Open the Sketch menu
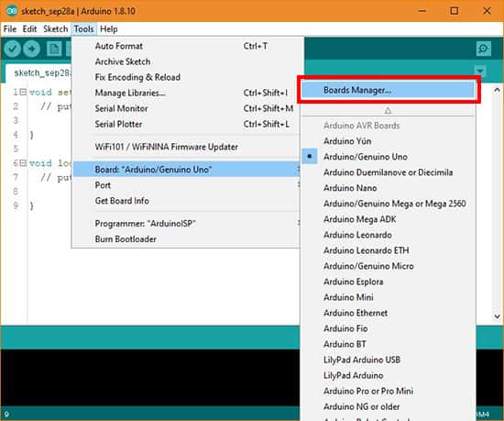This screenshot has height=421, width=504. click(x=56, y=29)
